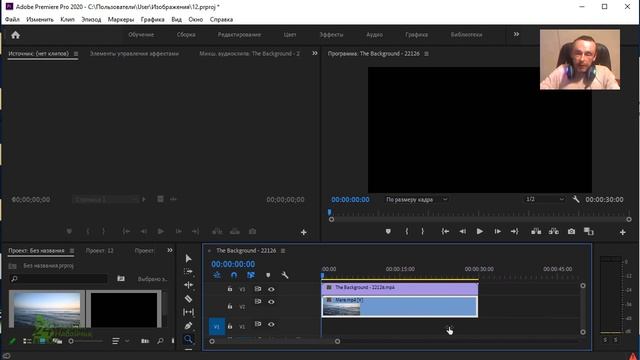Click the Extract button in Program monitor

point(554,231)
